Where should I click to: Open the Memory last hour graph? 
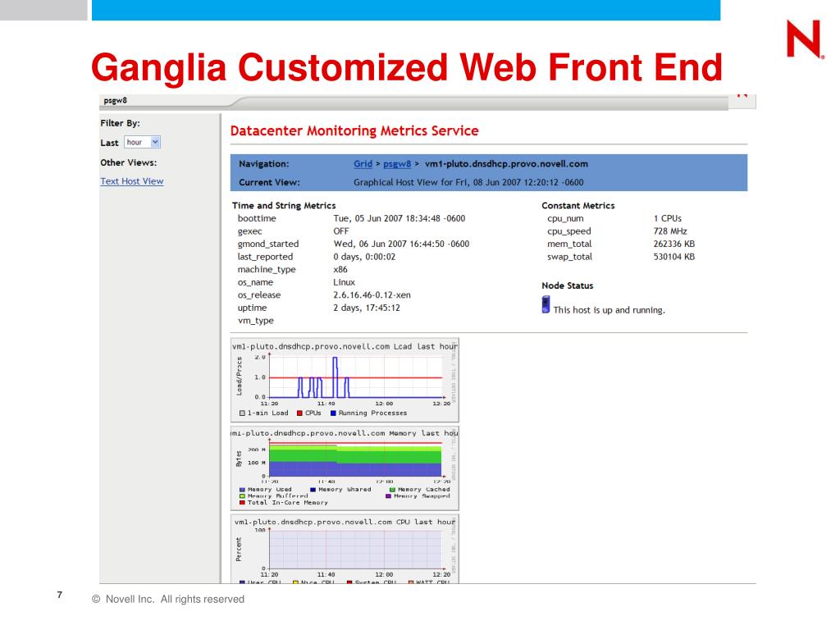pyautogui.click(x=345, y=468)
